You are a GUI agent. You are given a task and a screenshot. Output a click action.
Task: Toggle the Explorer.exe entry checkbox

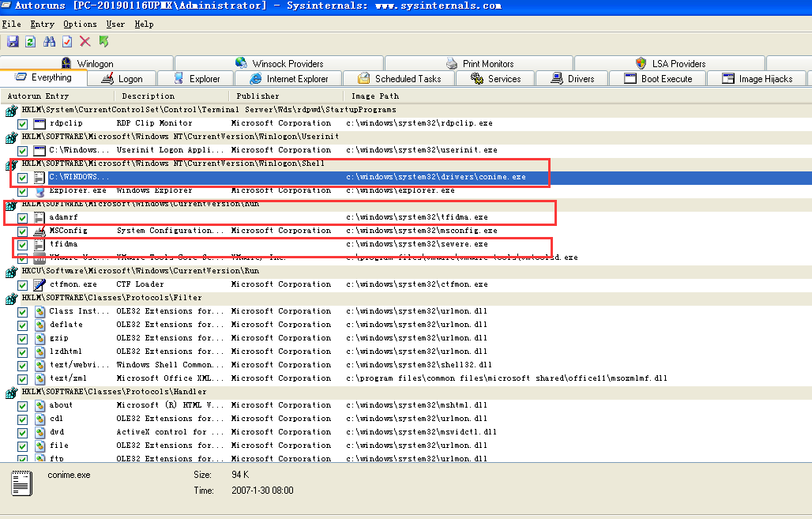click(23, 190)
